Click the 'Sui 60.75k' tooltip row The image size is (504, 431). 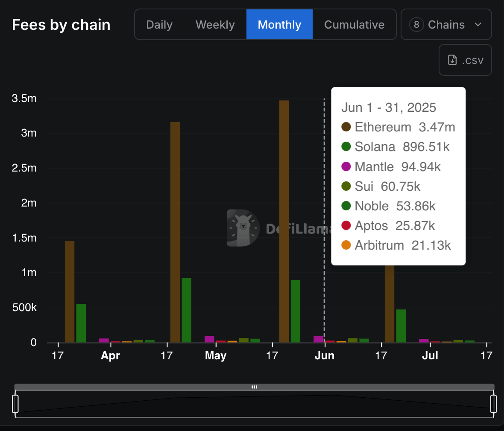click(381, 186)
